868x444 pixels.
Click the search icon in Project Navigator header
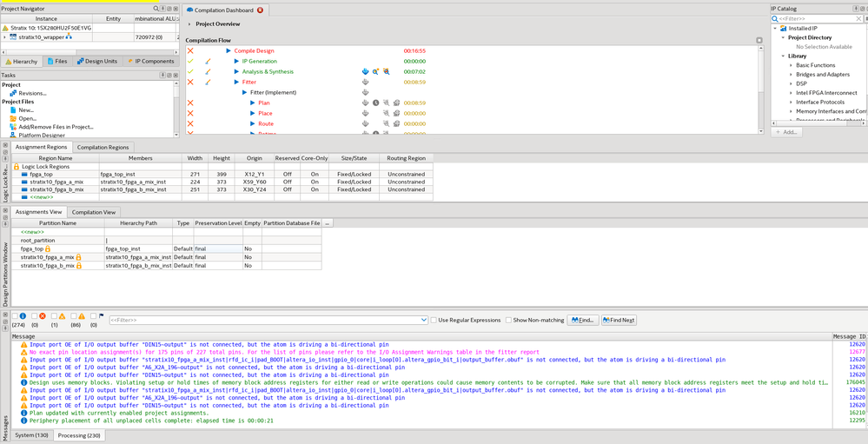(156, 9)
